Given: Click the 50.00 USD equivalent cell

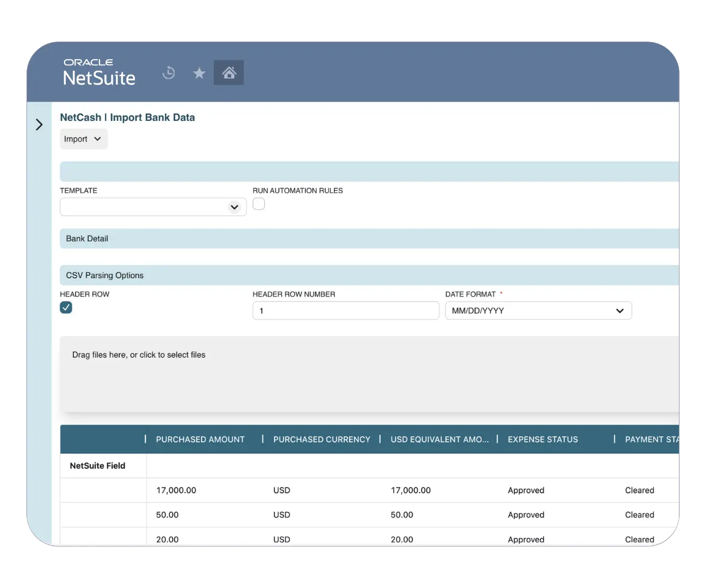Looking at the screenshot, I should pos(402,515).
